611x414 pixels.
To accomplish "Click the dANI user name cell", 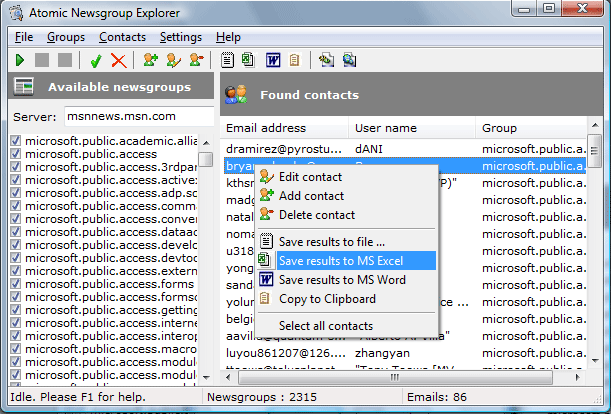I will [369, 149].
